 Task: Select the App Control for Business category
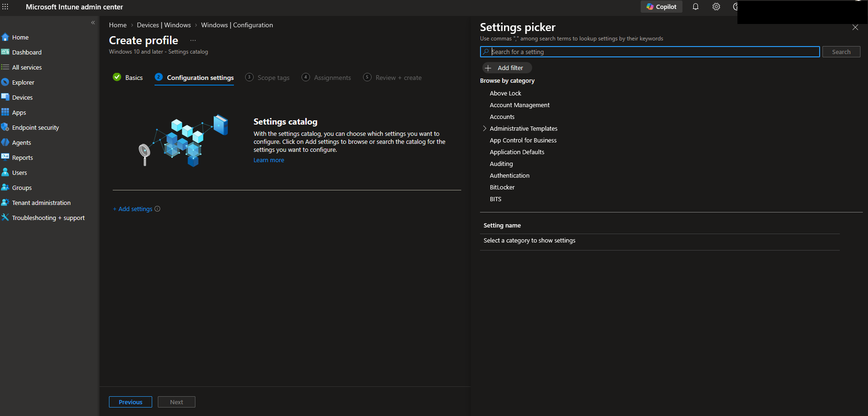523,140
